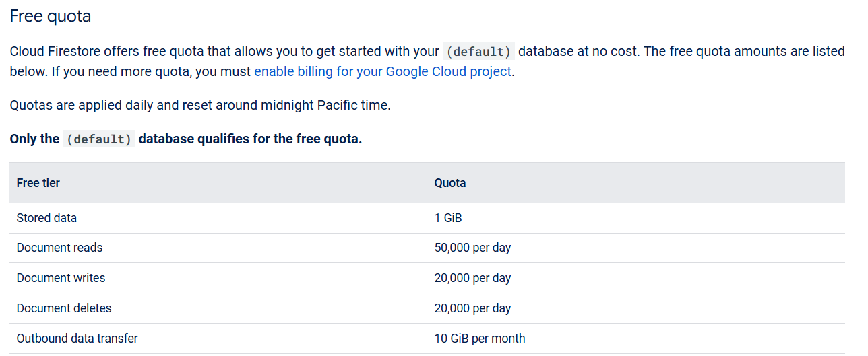Click the Document writes 20,000 per day value
This screenshot has width=868, height=356.
pyautogui.click(x=472, y=278)
